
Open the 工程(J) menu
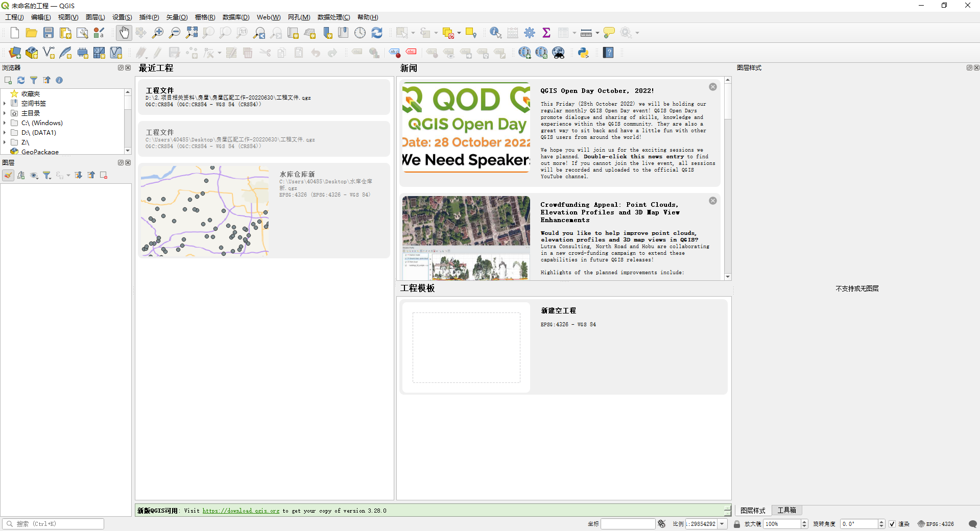(x=14, y=17)
